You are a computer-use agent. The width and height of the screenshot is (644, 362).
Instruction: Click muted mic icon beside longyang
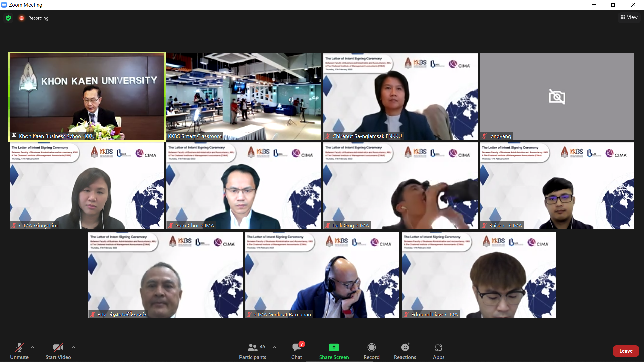[484, 136]
